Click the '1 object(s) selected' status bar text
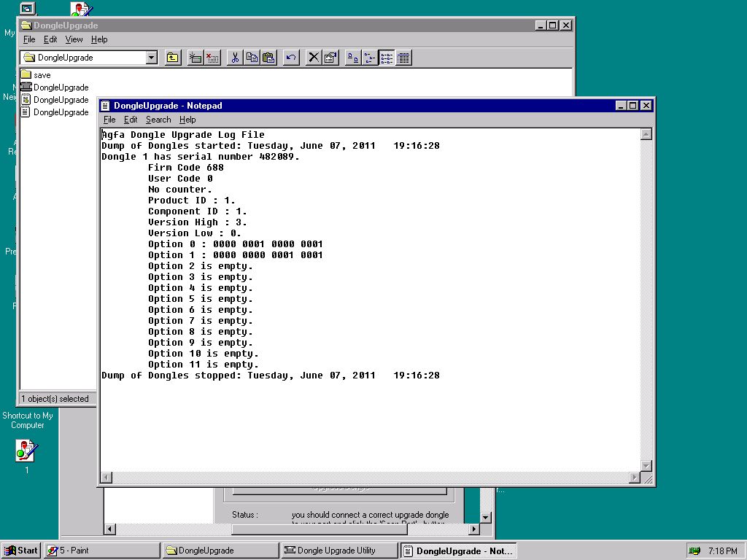Image resolution: width=747 pixels, height=560 pixels. (55, 399)
